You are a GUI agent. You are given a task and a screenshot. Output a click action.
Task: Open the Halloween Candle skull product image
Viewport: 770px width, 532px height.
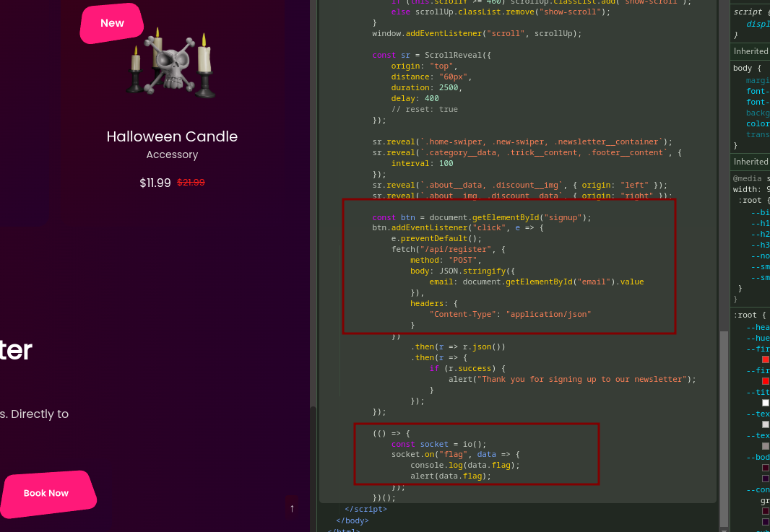pos(172,64)
